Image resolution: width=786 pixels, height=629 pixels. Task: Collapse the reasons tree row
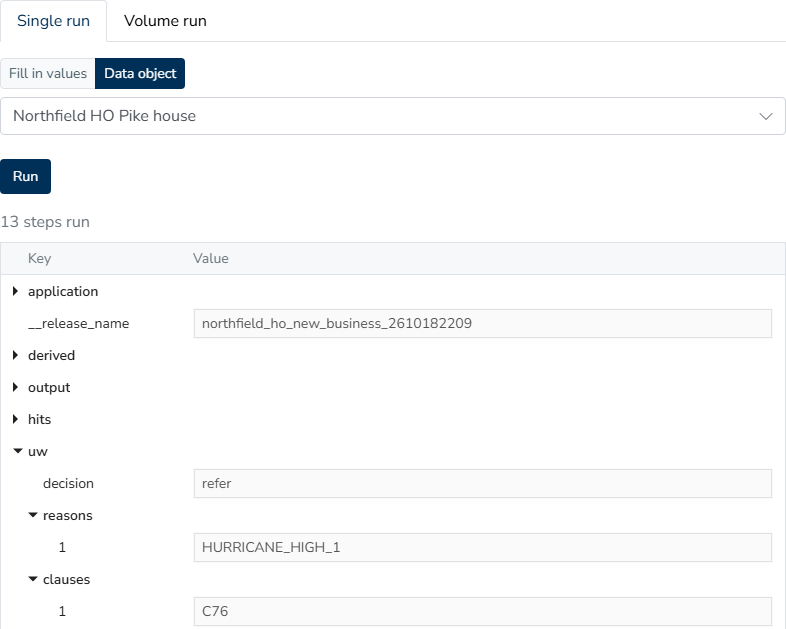coord(33,515)
